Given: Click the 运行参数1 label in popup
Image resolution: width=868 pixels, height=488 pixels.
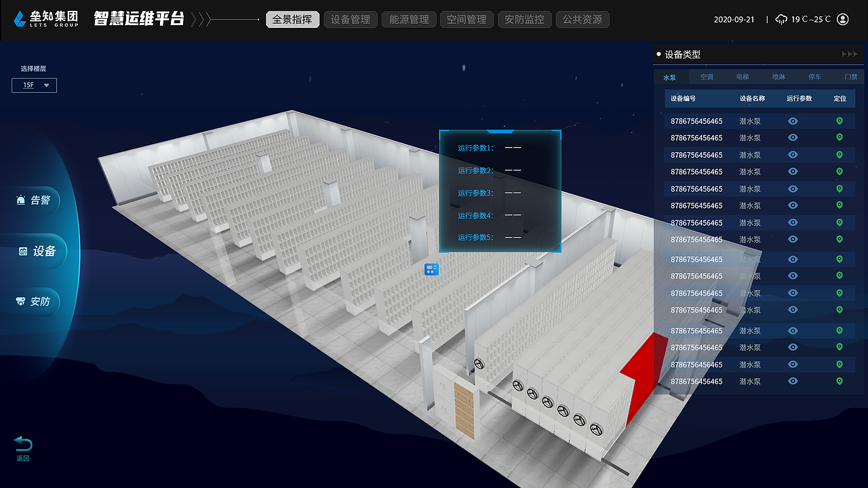Looking at the screenshot, I should (476, 148).
